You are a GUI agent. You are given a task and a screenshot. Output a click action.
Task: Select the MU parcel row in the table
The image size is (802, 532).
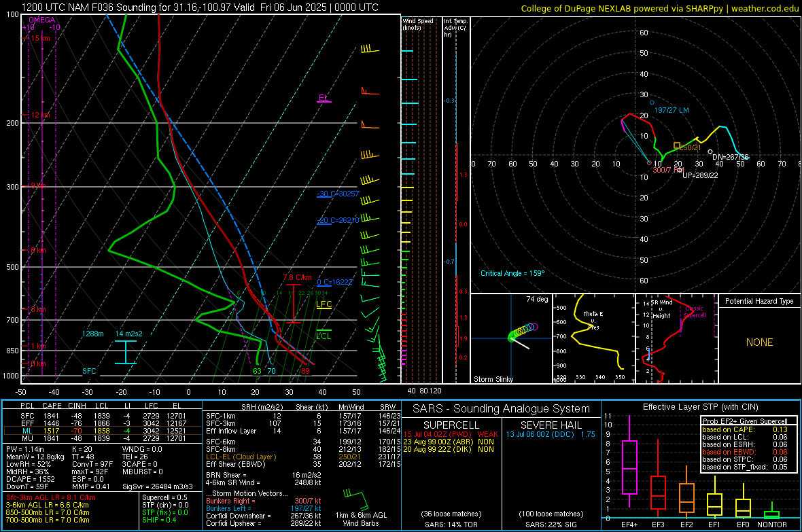[103, 438]
